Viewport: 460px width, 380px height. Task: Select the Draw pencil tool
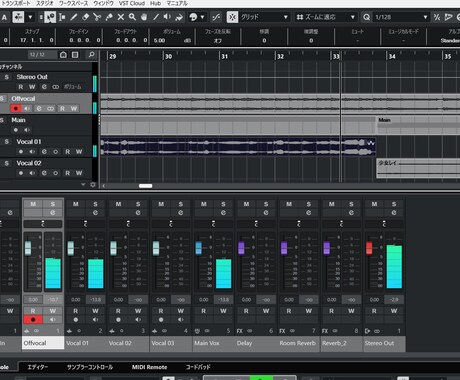[x=74, y=17]
